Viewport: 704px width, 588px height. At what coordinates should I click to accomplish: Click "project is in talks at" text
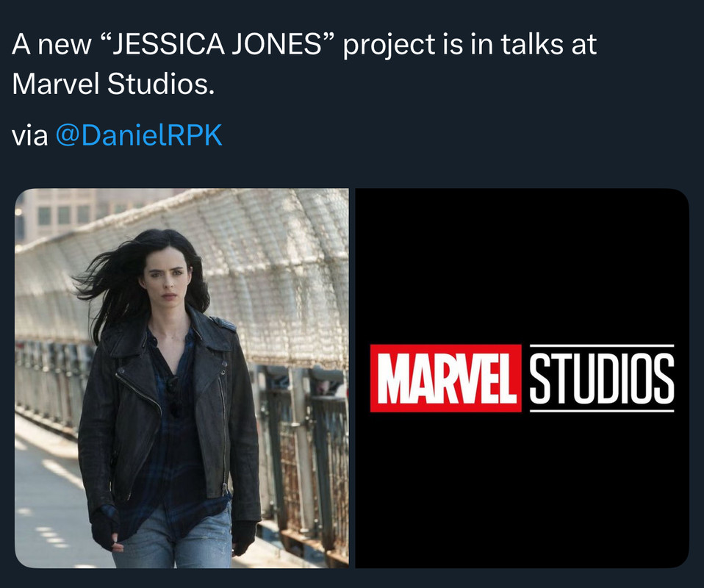tap(470, 45)
